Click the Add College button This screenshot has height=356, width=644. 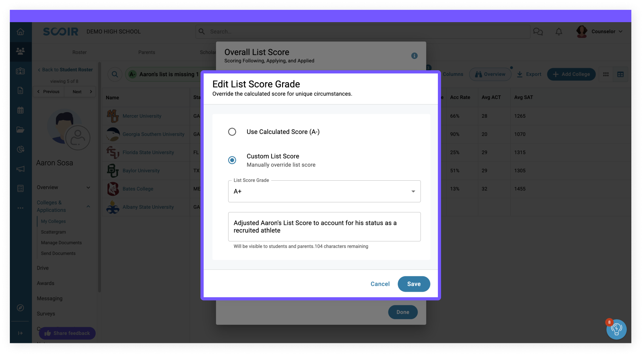[571, 75]
